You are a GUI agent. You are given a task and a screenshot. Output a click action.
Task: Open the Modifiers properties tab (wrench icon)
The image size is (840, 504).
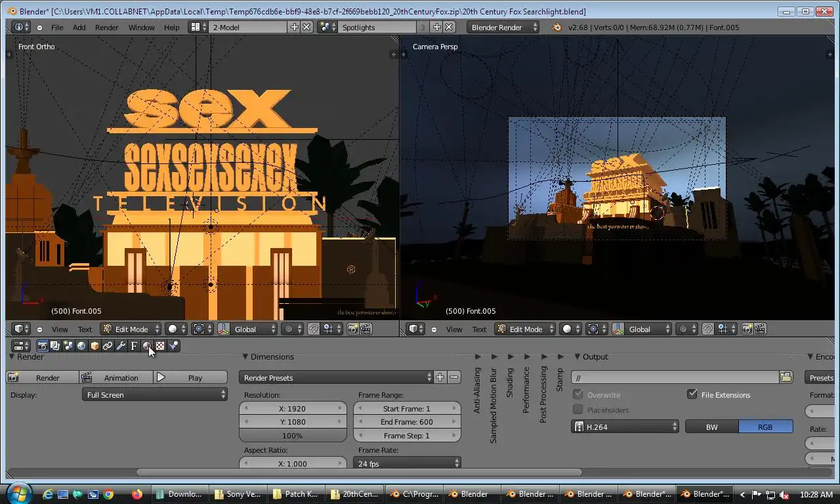coord(121,346)
